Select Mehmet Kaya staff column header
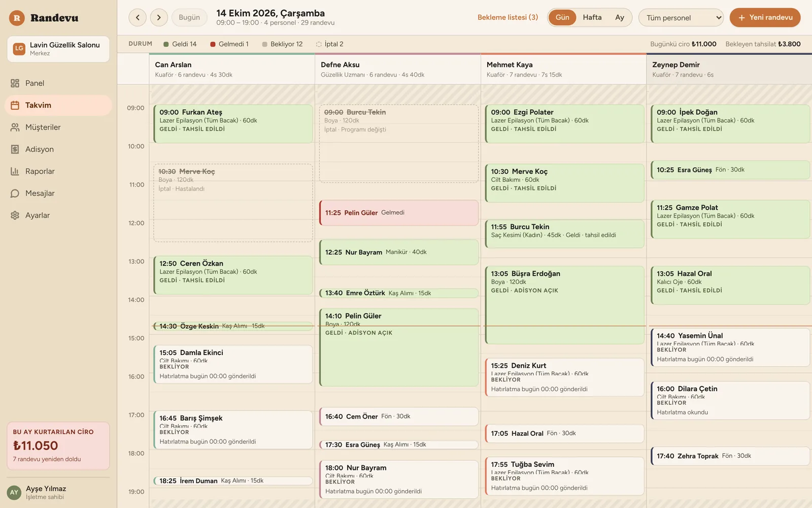The image size is (812, 508). coord(563,69)
